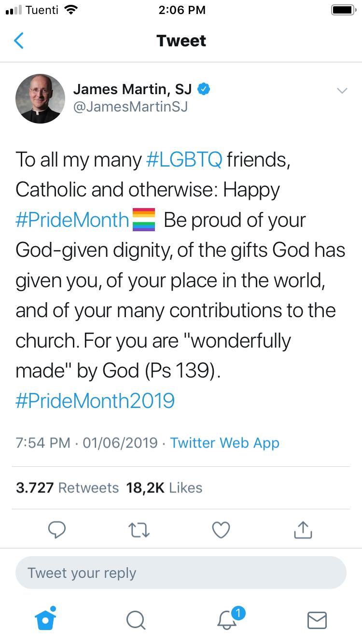Tap the reply speech bubble icon
362x644 pixels.
57,530
